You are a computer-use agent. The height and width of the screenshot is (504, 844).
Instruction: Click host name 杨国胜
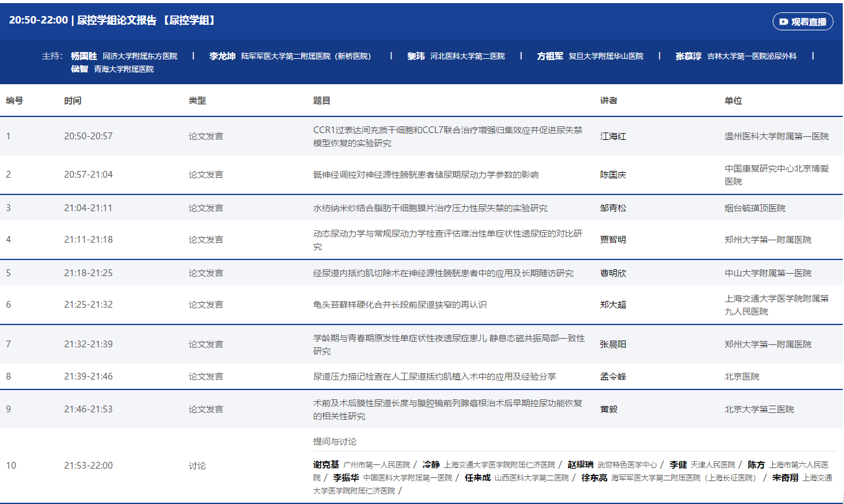(x=84, y=56)
